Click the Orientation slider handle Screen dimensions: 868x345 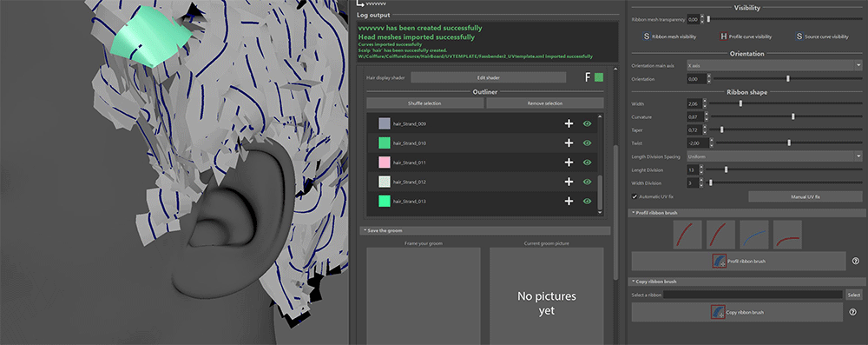788,79
